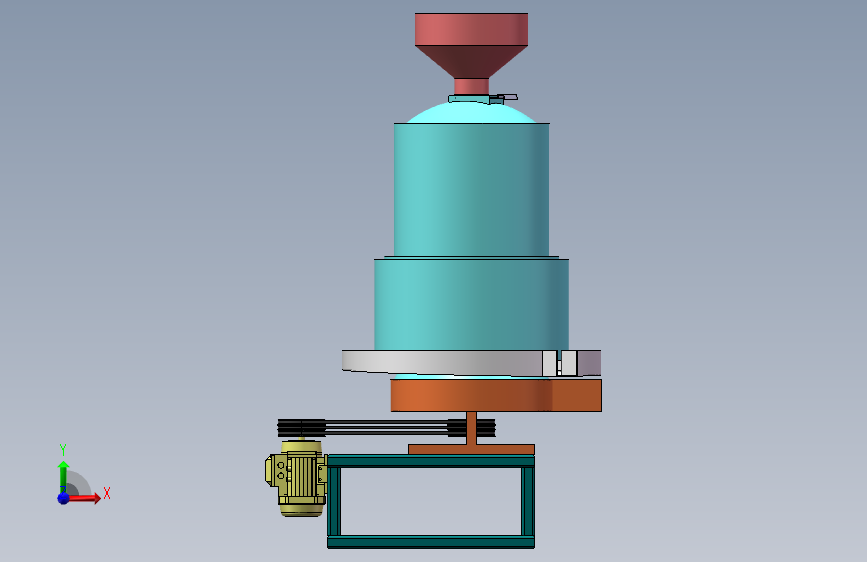
Task: Select the wider lower teal cylinder
Action: click(x=471, y=304)
